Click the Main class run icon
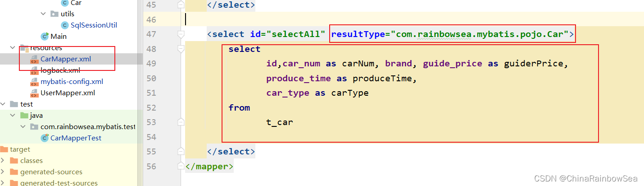This screenshot has height=186, width=644. (x=45, y=36)
